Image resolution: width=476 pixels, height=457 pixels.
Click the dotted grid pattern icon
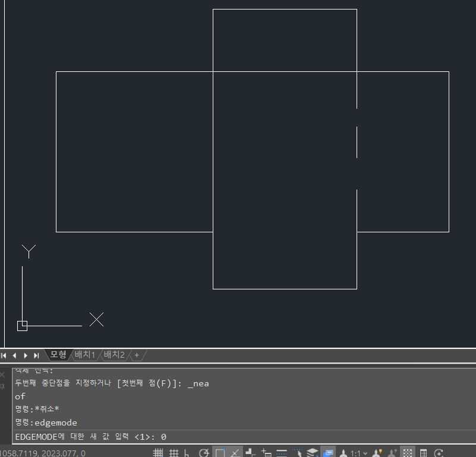pos(408,453)
